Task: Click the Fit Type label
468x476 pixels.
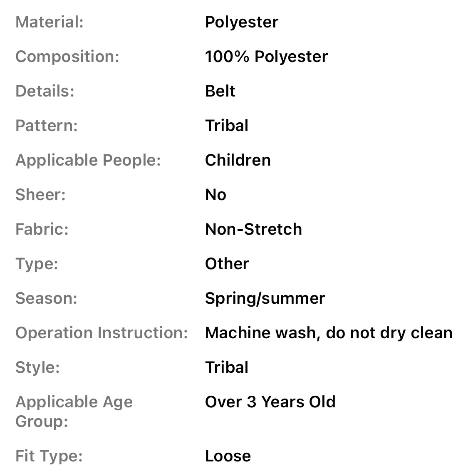Action: pos(49,456)
